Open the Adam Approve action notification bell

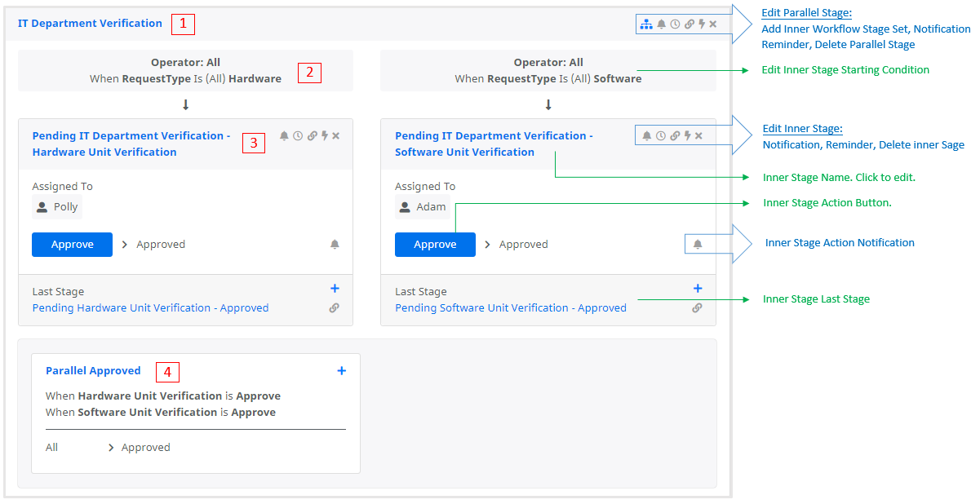point(698,245)
